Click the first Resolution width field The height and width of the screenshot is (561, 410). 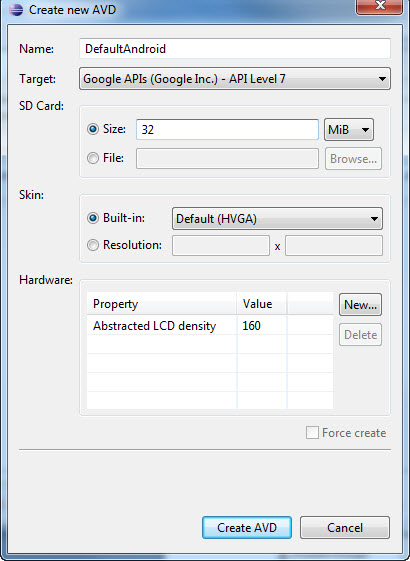221,245
